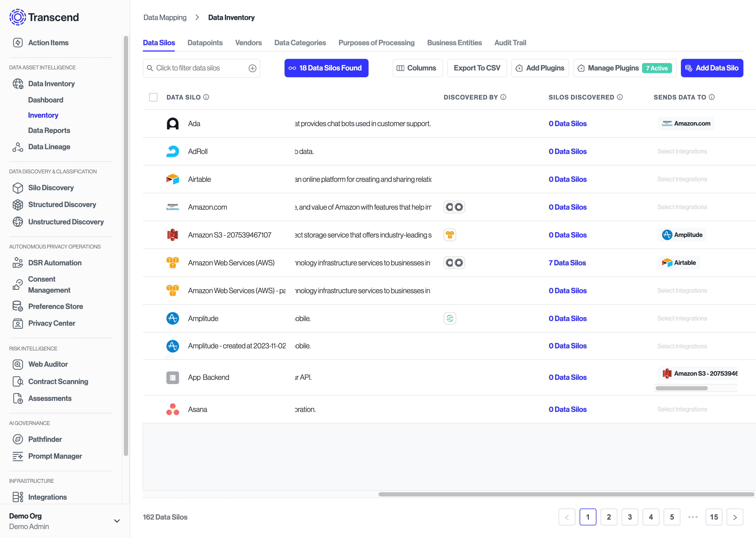756x538 pixels.
Task: Click the Asana logo icon
Action: (x=172, y=410)
